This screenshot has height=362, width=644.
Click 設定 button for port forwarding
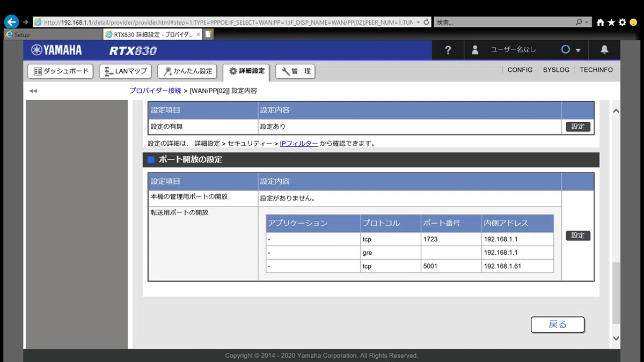tap(578, 235)
